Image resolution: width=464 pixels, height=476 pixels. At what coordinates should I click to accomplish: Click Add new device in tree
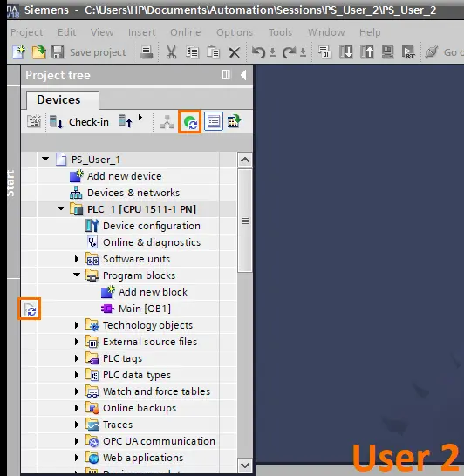pyautogui.click(x=125, y=176)
